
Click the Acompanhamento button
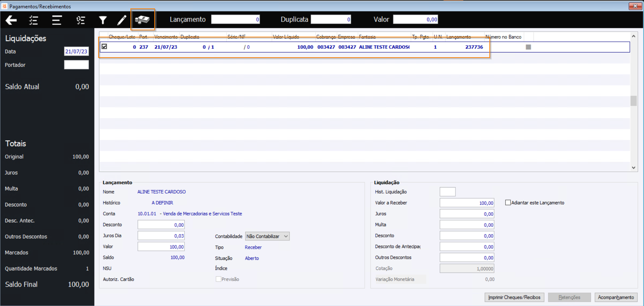tap(616, 297)
